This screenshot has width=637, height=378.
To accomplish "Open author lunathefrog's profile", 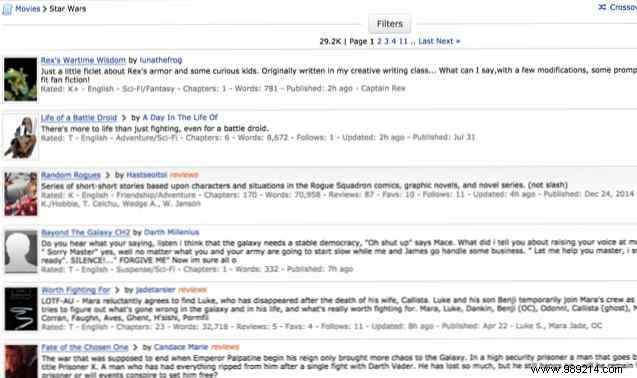I will click(160, 60).
